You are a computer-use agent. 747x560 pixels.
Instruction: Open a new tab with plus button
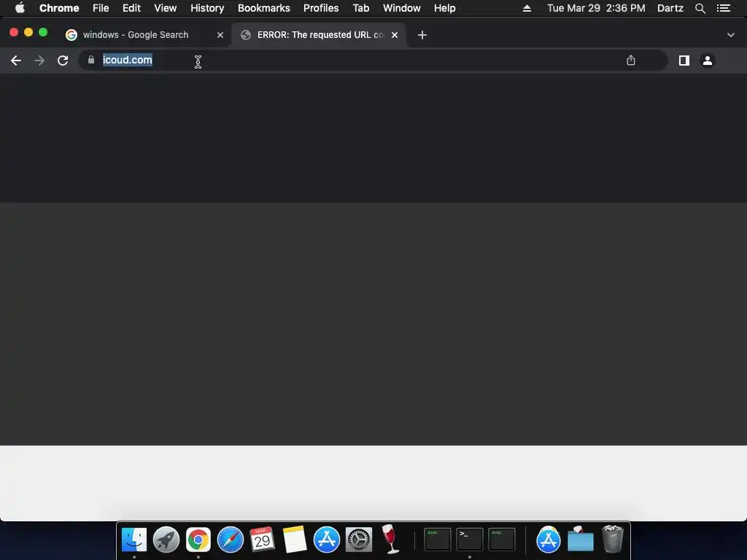tap(422, 35)
